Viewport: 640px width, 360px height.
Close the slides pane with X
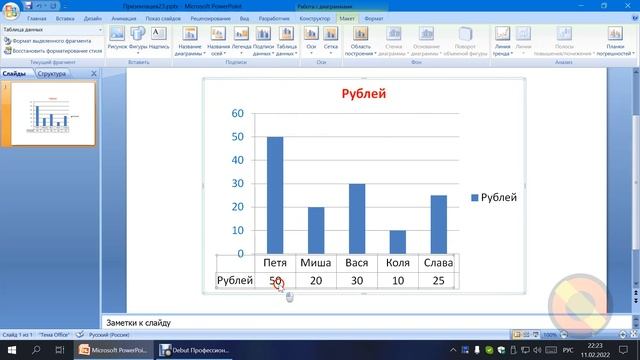point(94,73)
